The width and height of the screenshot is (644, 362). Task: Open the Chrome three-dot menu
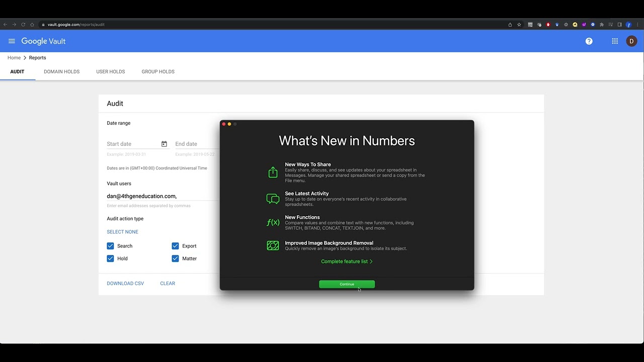[637, 25]
